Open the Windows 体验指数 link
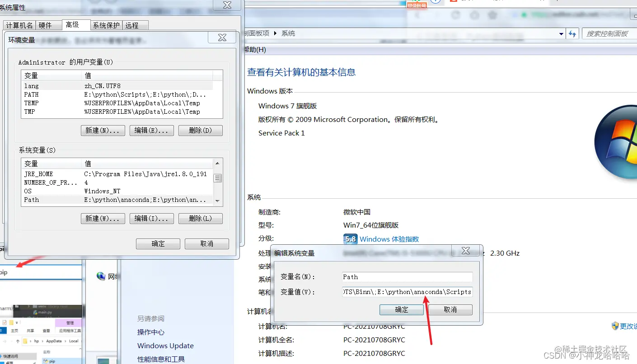The image size is (637, 364). pos(389,239)
